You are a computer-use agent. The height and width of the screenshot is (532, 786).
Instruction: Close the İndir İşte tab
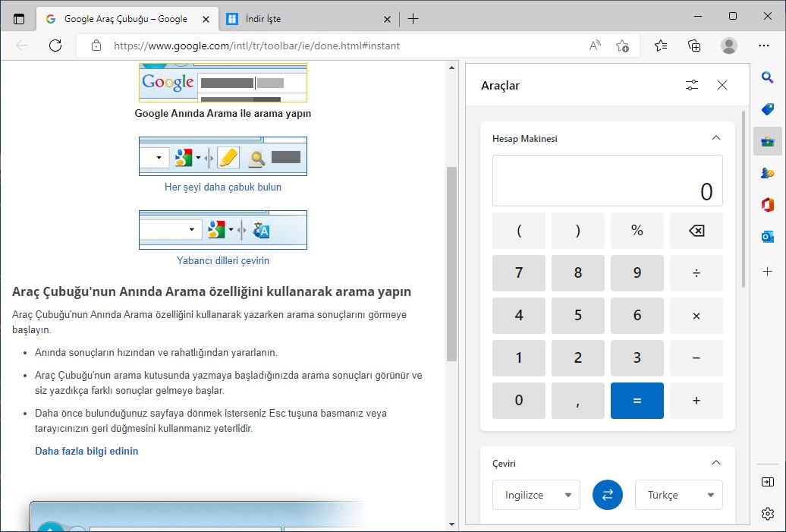(x=387, y=19)
